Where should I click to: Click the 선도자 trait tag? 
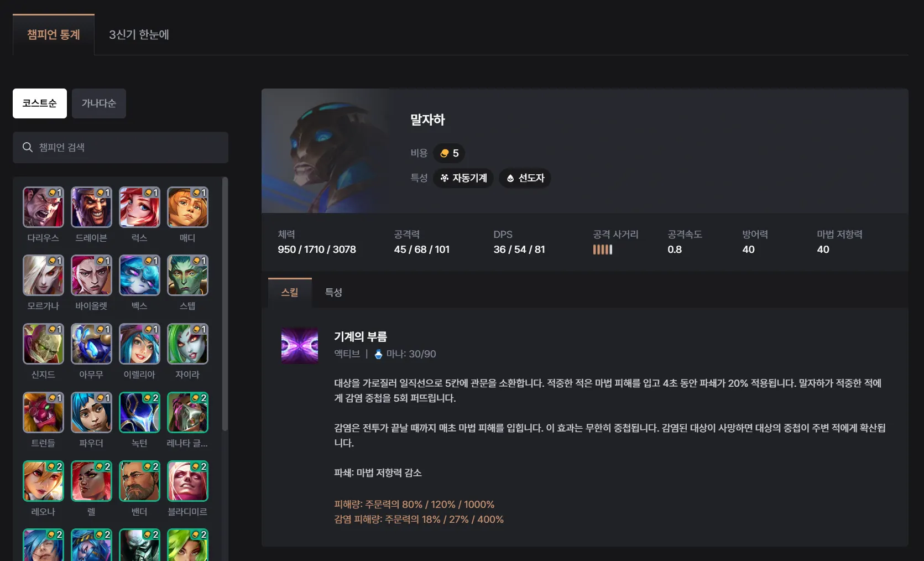(525, 178)
